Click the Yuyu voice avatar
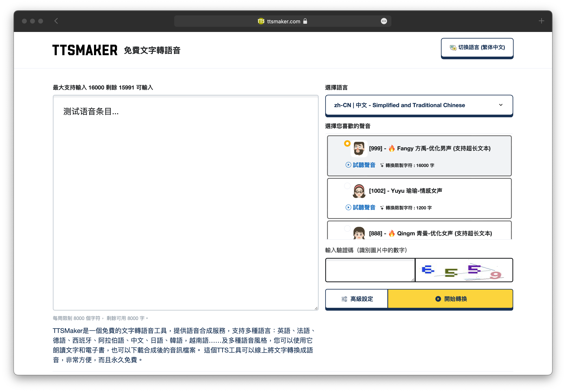This screenshot has height=392, width=566. (x=359, y=191)
